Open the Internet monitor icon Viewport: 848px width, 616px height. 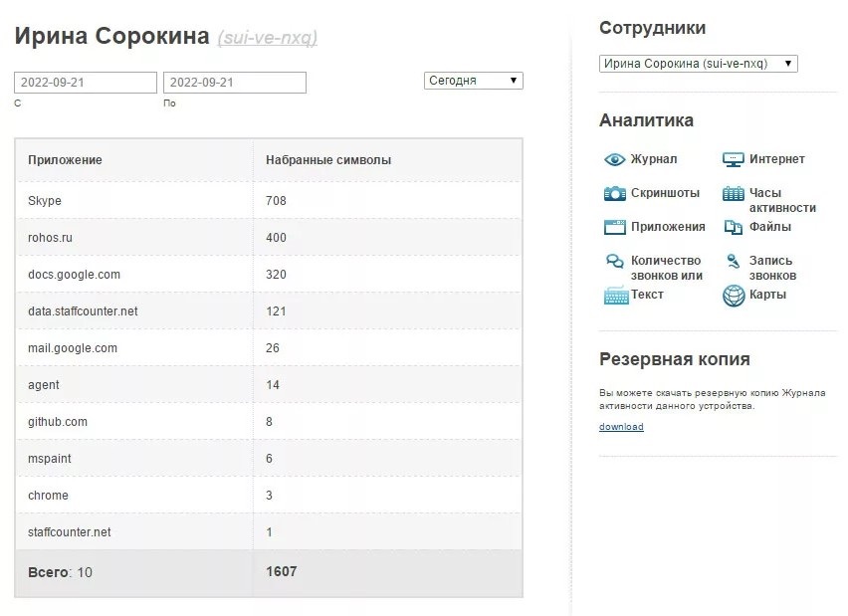(x=734, y=159)
